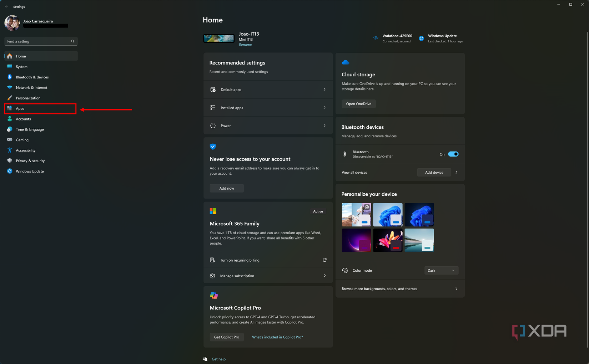This screenshot has height=364, width=589.
Task: Select the Windows spotlight landscape theme thumbnail
Action: (x=356, y=215)
